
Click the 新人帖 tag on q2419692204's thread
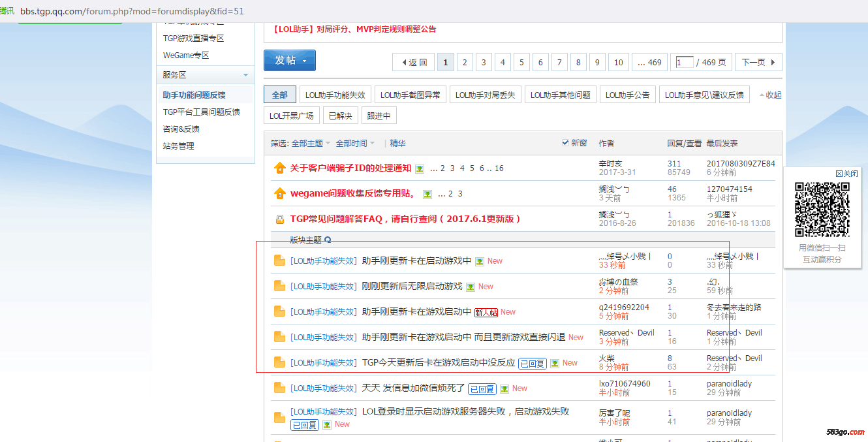(x=486, y=313)
